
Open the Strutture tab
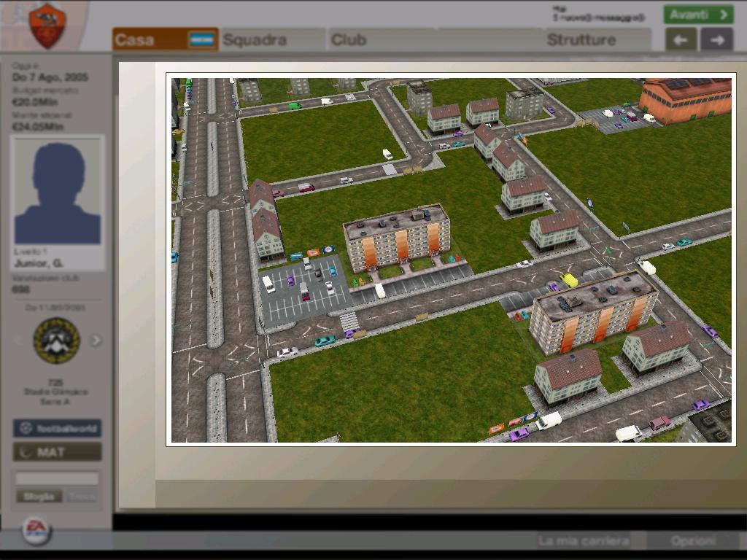(x=597, y=39)
